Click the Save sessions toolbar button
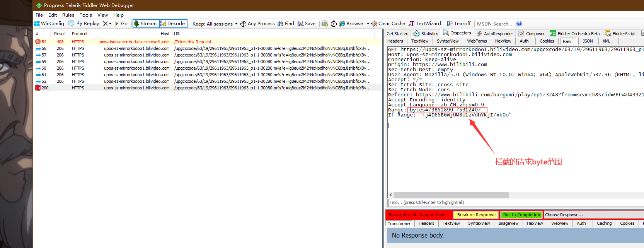This screenshot has height=248, width=644. pos(307,24)
